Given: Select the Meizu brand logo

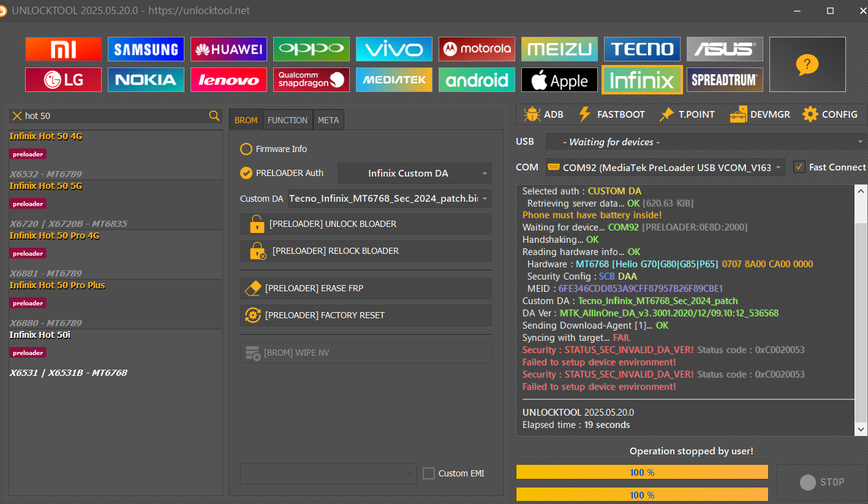Looking at the screenshot, I should pyautogui.click(x=559, y=49).
